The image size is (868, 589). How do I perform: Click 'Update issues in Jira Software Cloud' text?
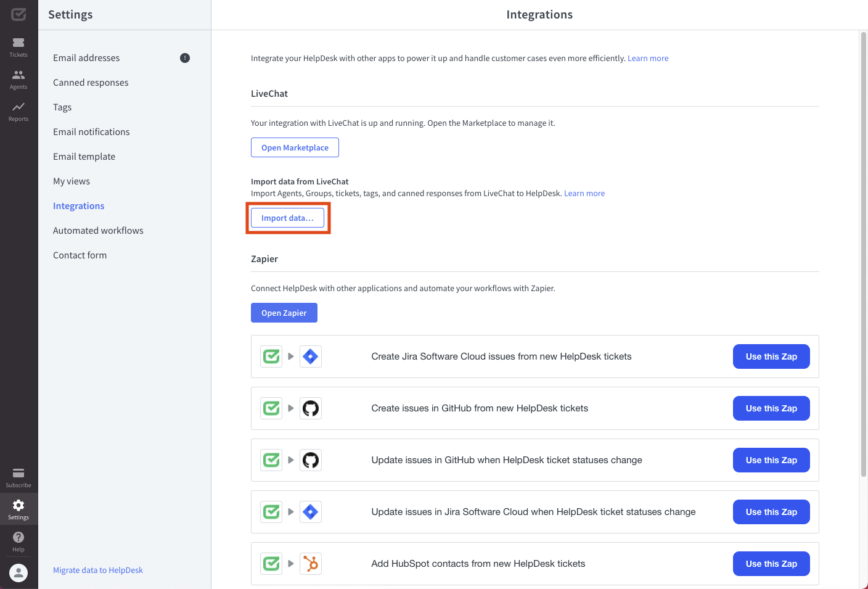tap(533, 512)
